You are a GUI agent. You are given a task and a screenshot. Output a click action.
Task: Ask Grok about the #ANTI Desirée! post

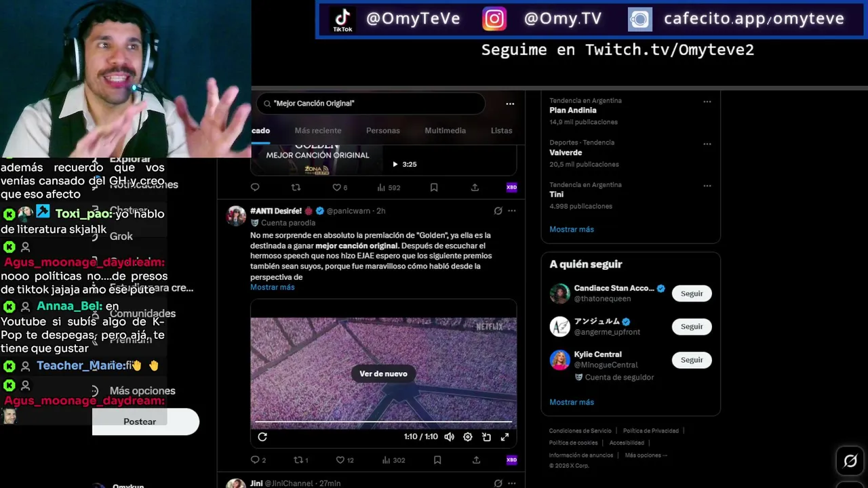click(498, 211)
